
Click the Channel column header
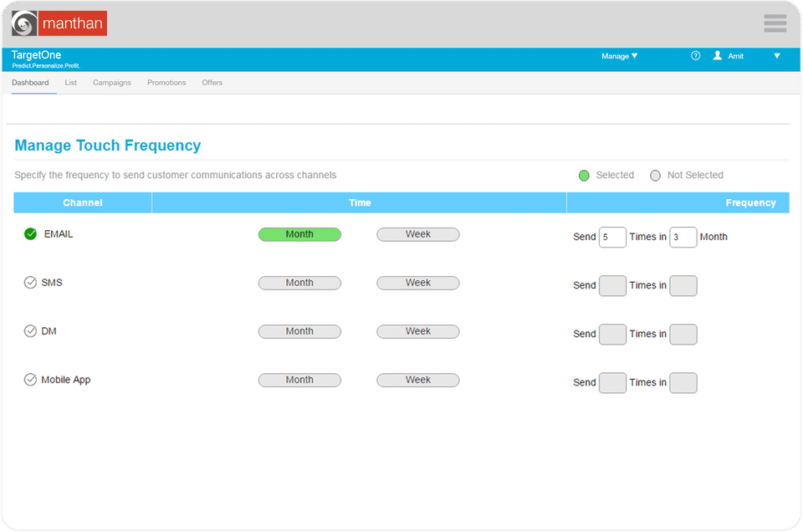[x=83, y=202]
